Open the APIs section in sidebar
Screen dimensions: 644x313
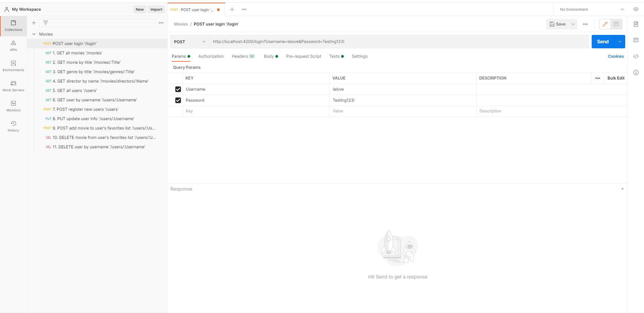[13, 45]
